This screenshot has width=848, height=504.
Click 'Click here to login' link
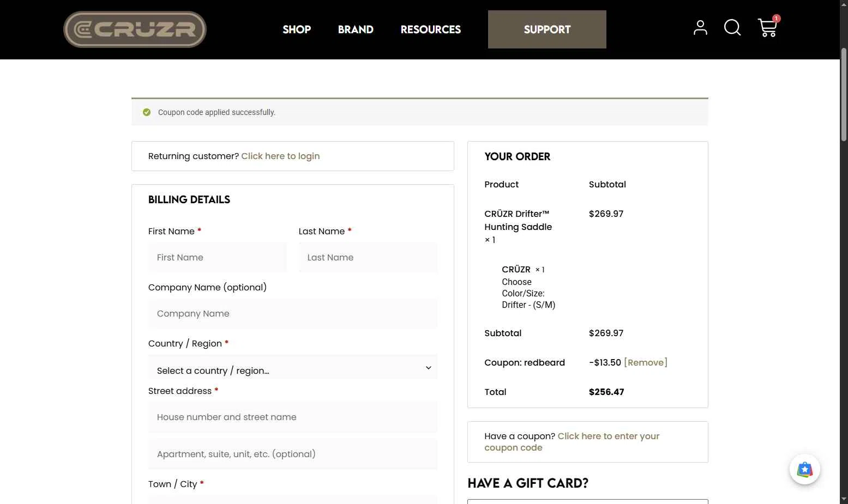click(280, 156)
